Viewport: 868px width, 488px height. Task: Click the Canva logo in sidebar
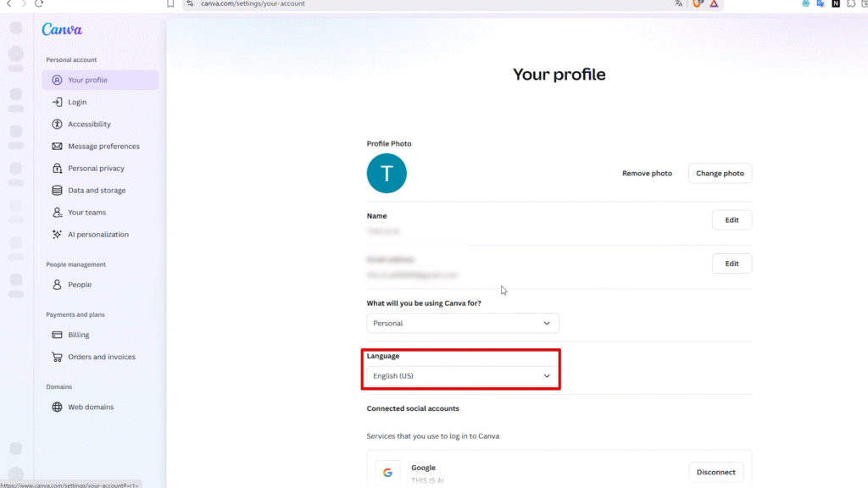click(x=62, y=30)
